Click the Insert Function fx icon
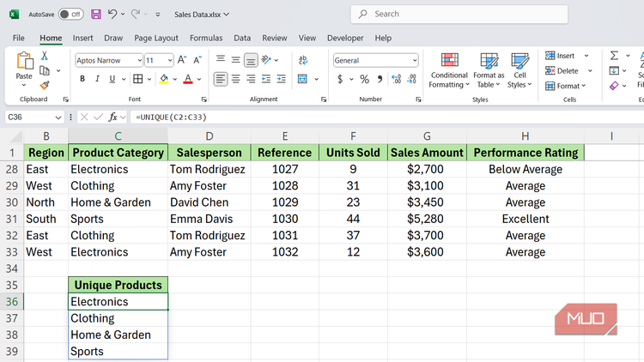The width and height of the screenshot is (644, 362). tap(112, 117)
